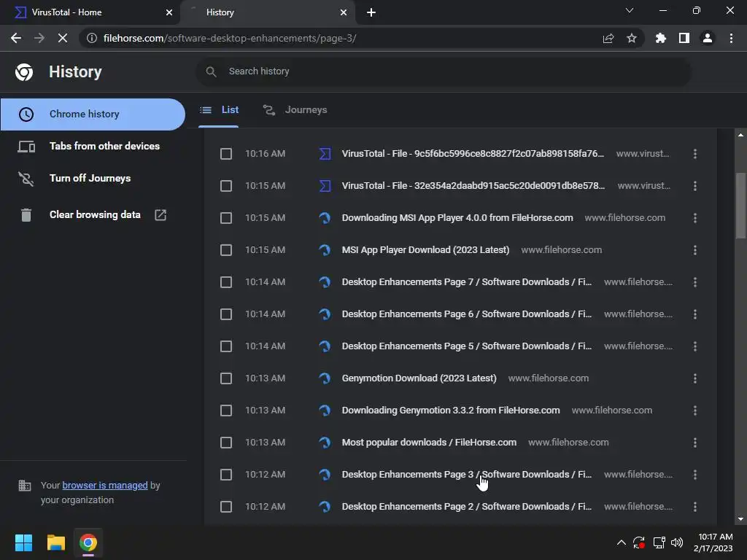Tick checkbox for Desktop Enhancements Page 7
This screenshot has width=747, height=560.
[x=226, y=282]
